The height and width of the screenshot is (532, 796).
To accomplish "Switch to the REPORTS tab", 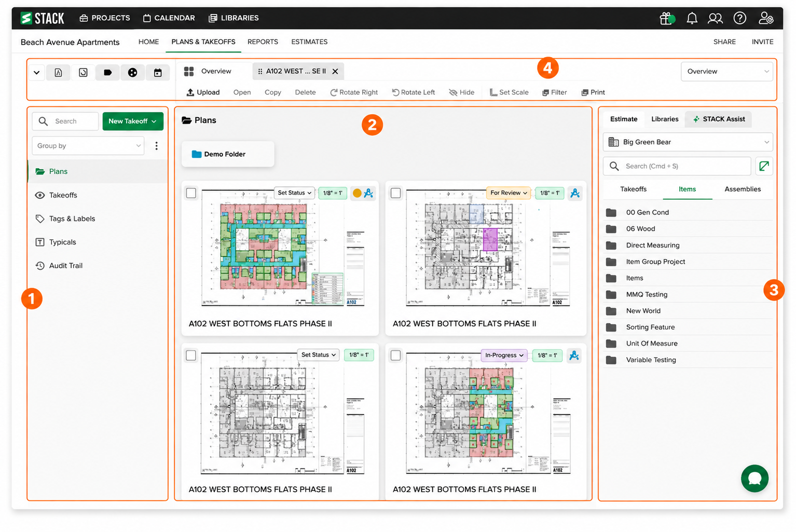I will [263, 42].
